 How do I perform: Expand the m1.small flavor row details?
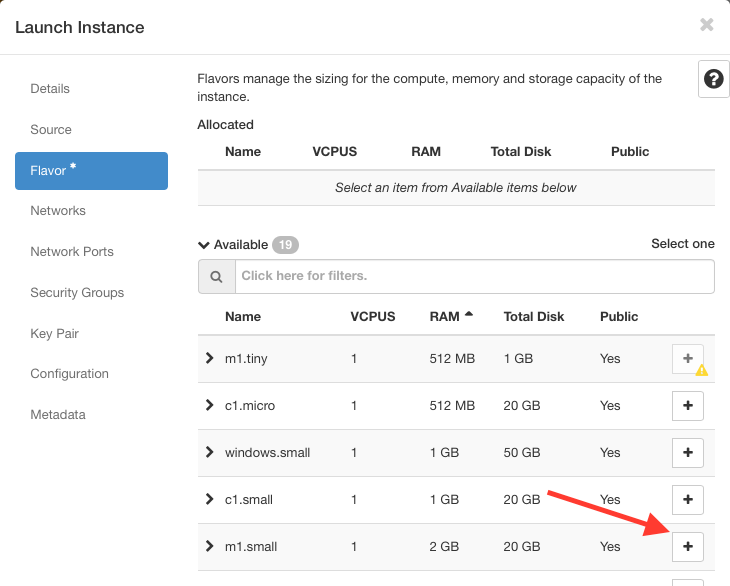click(209, 546)
